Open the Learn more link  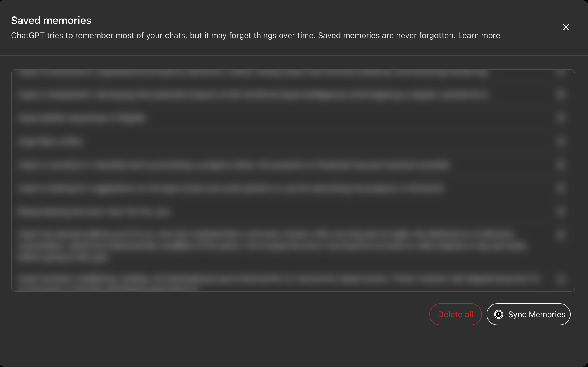479,35
